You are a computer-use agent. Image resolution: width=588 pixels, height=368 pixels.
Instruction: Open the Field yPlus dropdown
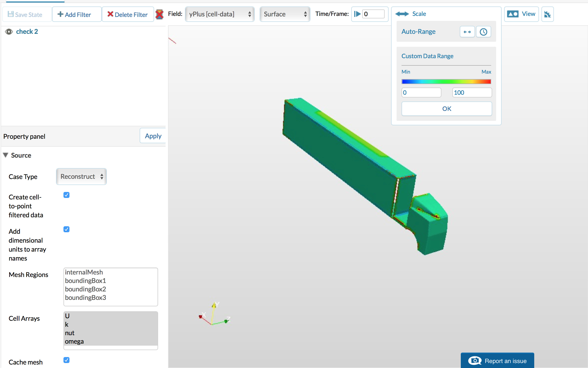[x=220, y=14]
